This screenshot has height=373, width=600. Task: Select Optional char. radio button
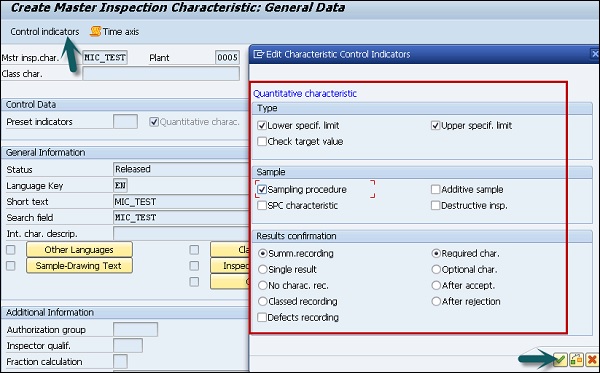point(436,269)
